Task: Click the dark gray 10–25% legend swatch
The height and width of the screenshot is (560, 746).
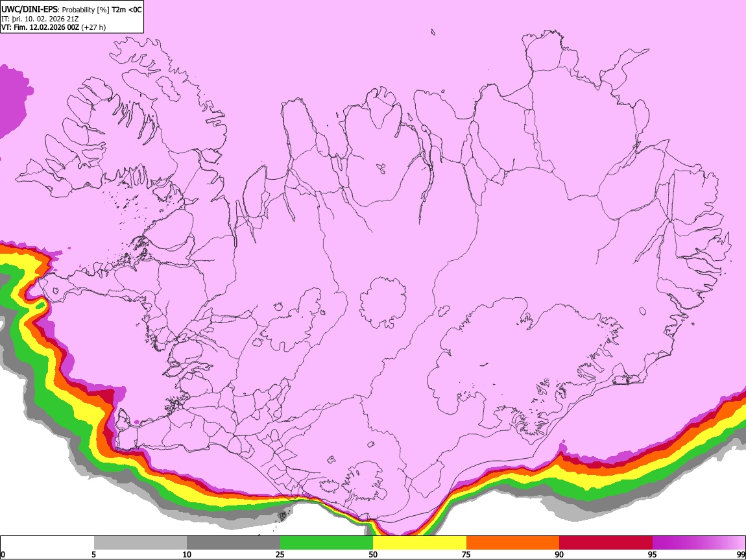Action: click(234, 543)
